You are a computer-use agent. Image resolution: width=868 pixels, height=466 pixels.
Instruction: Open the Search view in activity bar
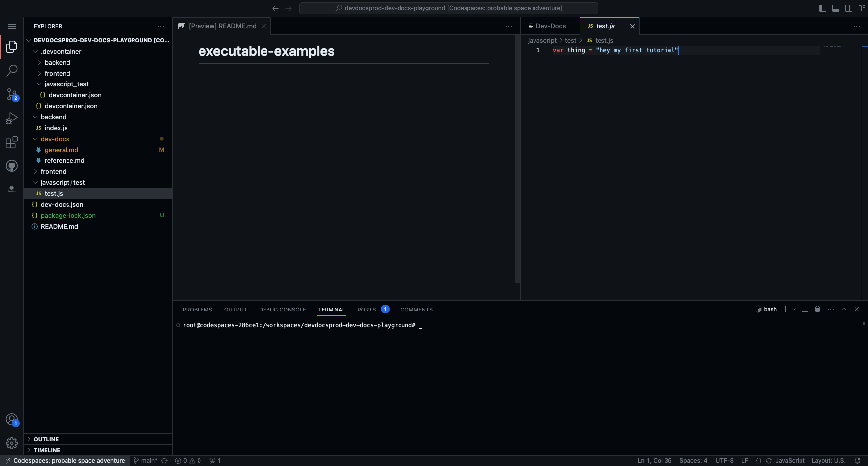[12, 70]
